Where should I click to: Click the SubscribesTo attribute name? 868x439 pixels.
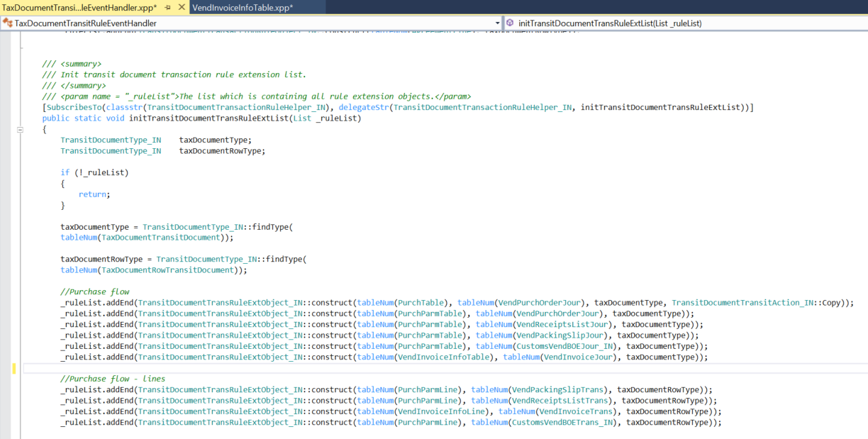pos(74,108)
